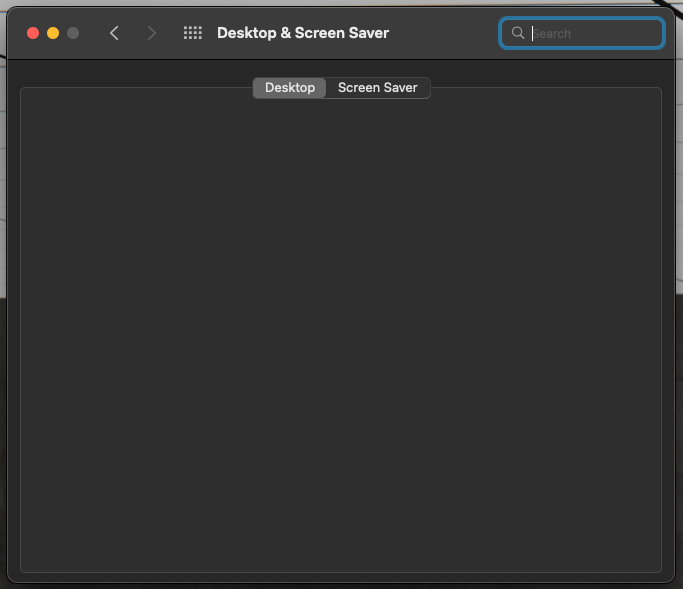Select the Desktop tab
This screenshot has height=589, width=683.
289,88
